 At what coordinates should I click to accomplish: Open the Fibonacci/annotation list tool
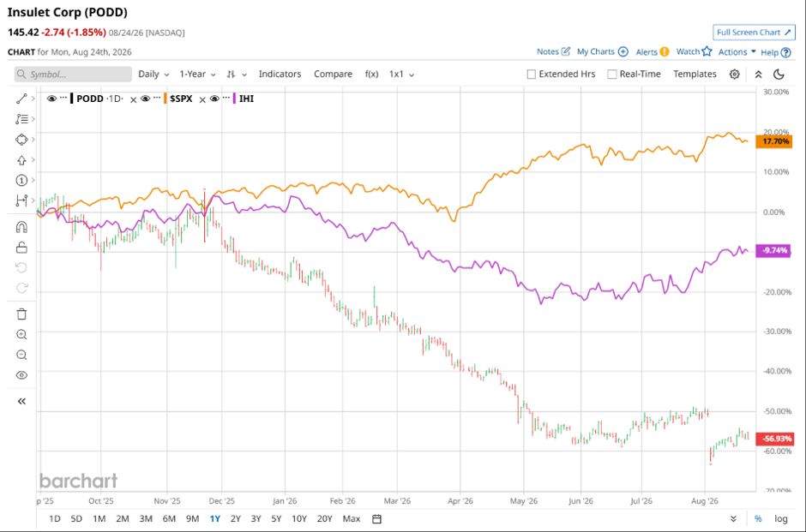point(21,119)
